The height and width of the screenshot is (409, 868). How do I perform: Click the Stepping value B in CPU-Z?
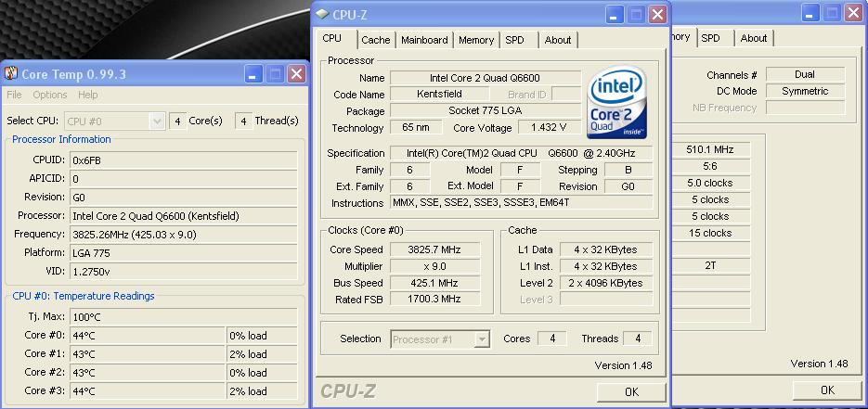click(628, 170)
